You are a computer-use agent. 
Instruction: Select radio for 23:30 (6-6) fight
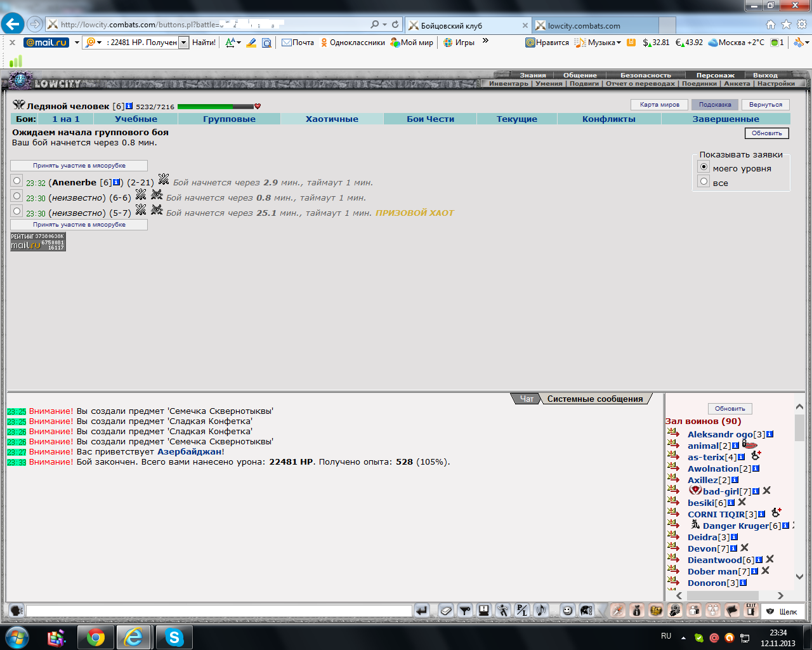pyautogui.click(x=17, y=196)
